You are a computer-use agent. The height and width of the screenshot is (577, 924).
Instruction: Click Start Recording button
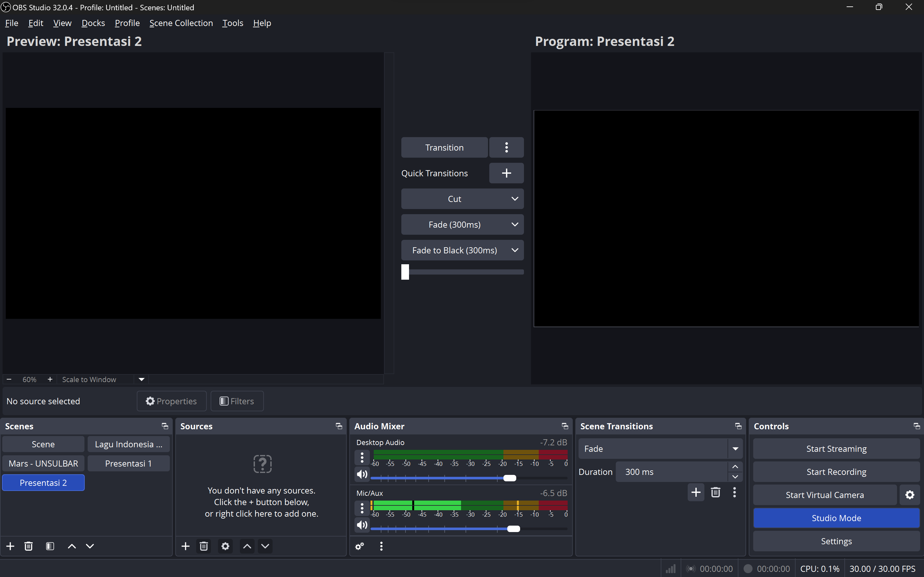[836, 472]
